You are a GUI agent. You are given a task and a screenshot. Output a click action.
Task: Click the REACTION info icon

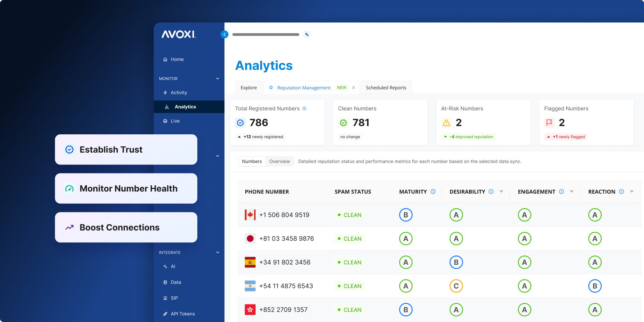[621, 191]
